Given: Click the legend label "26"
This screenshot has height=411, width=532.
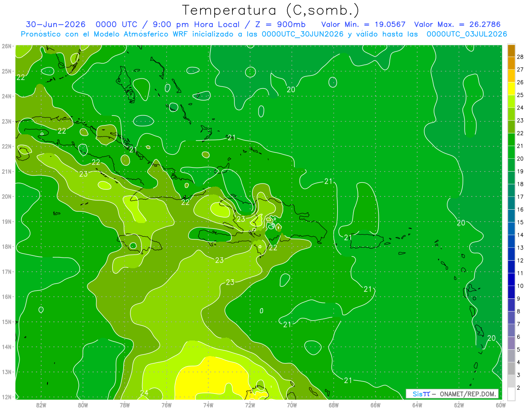Looking at the screenshot, I should [520, 82].
